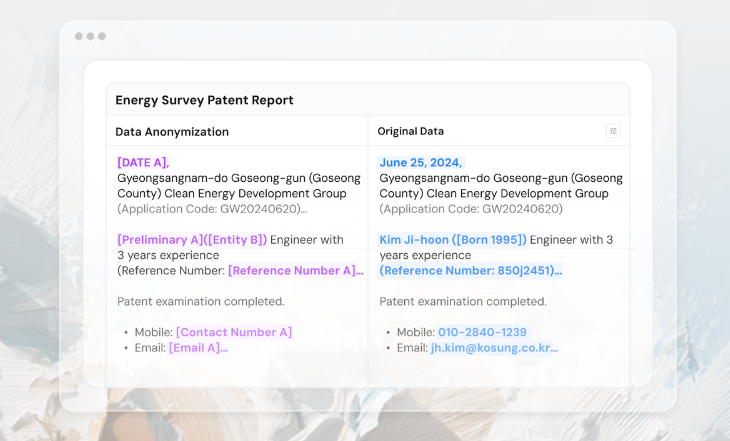This screenshot has width=730, height=441.
Task: Select the Original Data column header
Action: pos(411,131)
